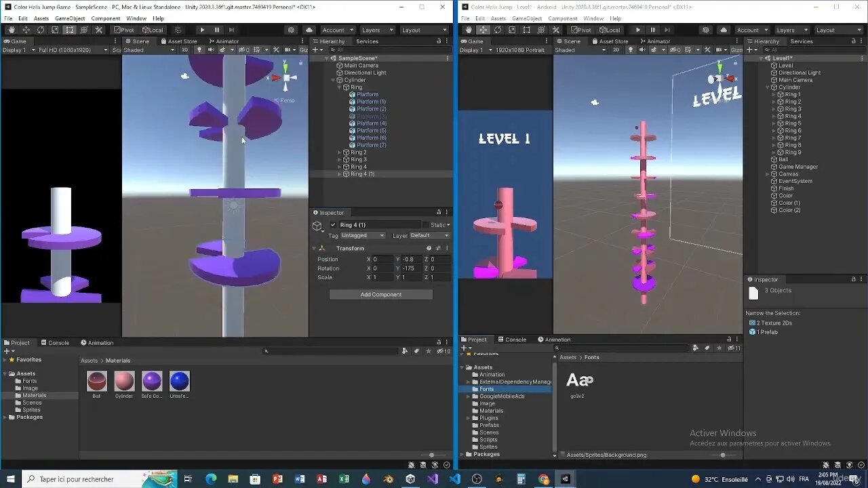Toggle Pivot handle mode in left window
This screenshot has height=488, width=868.
coord(123,30)
